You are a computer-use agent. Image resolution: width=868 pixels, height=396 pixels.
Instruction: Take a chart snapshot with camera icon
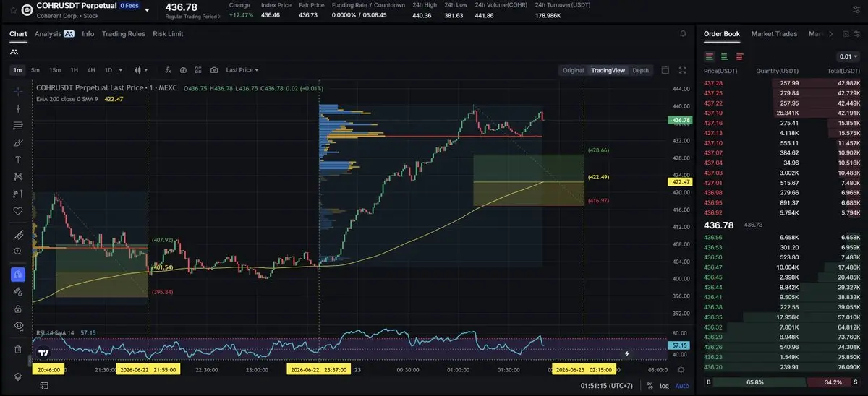pos(214,70)
